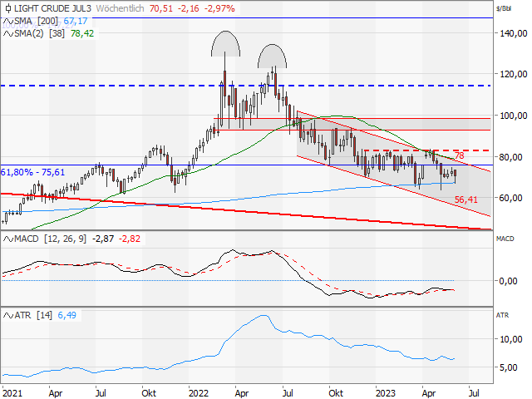
Task: Click the 140,00 price axis label
Action: [514, 33]
